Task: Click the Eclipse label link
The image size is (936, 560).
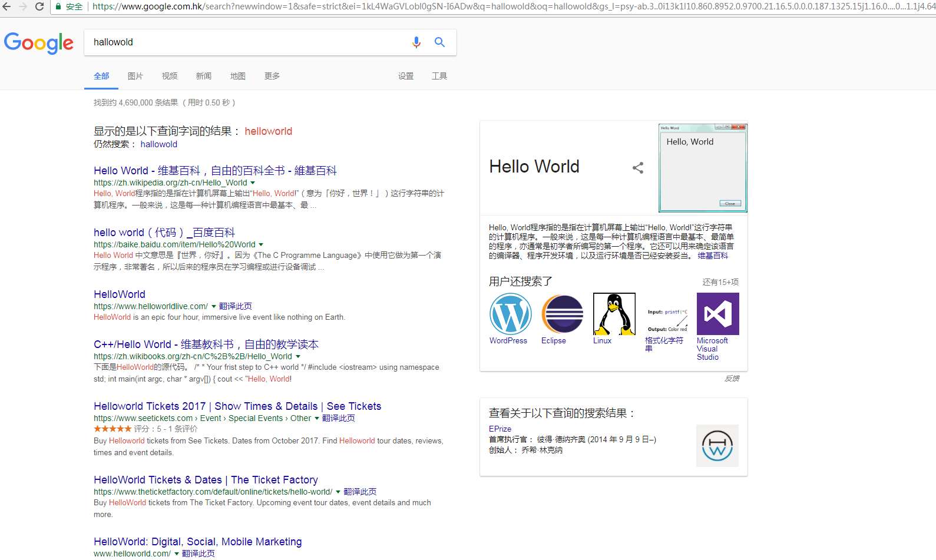Action: click(554, 340)
